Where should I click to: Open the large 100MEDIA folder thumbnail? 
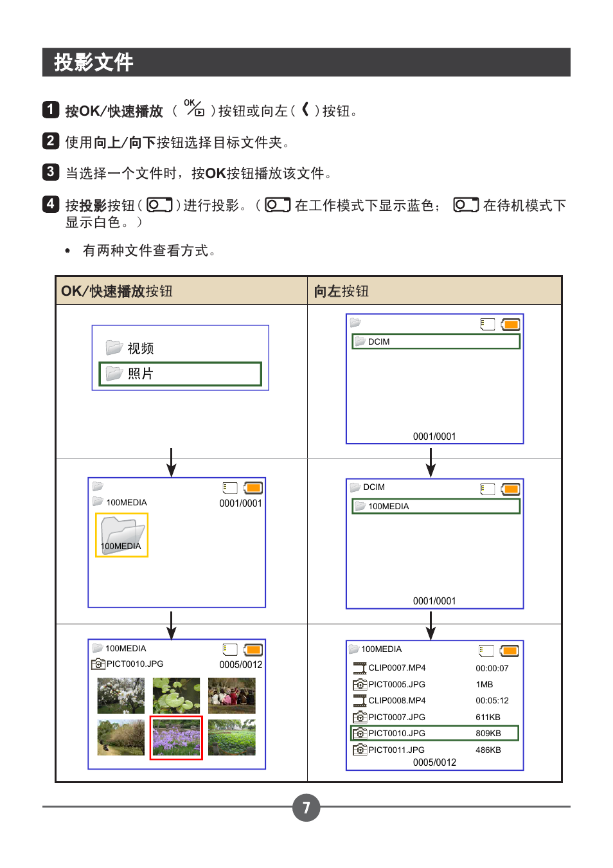coord(121,535)
